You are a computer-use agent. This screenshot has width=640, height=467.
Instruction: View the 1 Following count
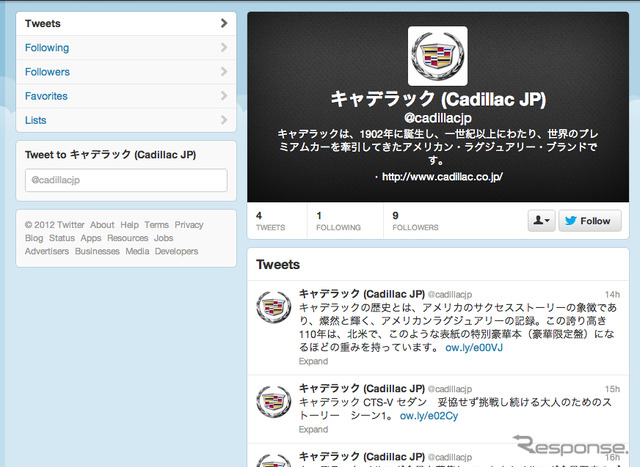click(x=338, y=221)
